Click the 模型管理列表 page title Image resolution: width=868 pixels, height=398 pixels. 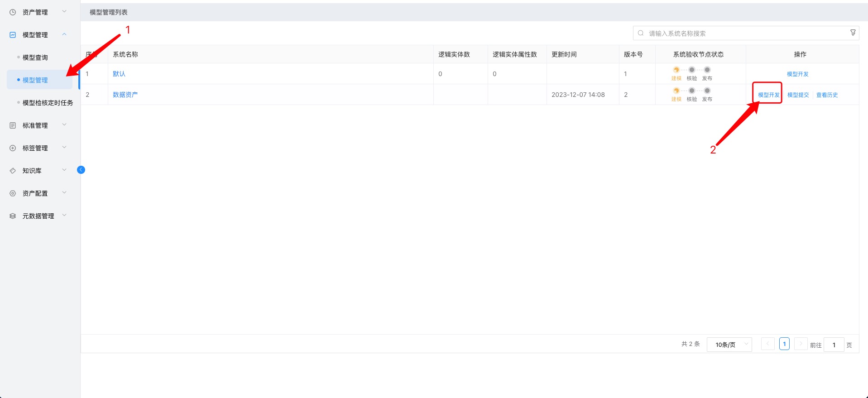(109, 12)
